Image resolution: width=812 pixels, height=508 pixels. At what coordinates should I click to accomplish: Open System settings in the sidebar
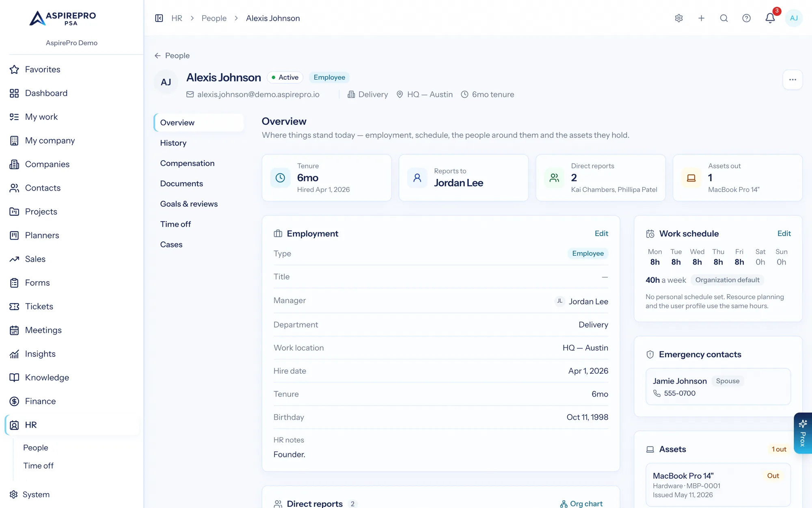[x=71, y=495]
